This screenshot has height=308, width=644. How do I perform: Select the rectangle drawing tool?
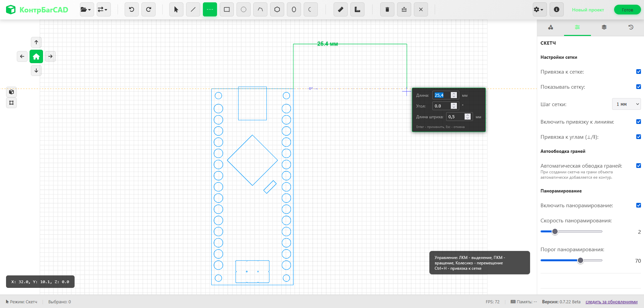click(x=227, y=9)
